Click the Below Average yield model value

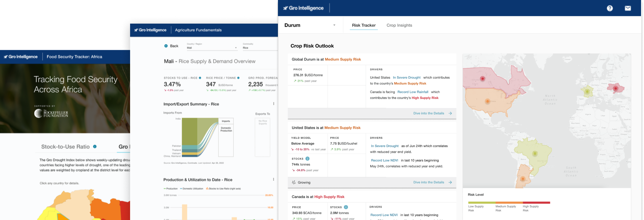pyautogui.click(x=303, y=144)
